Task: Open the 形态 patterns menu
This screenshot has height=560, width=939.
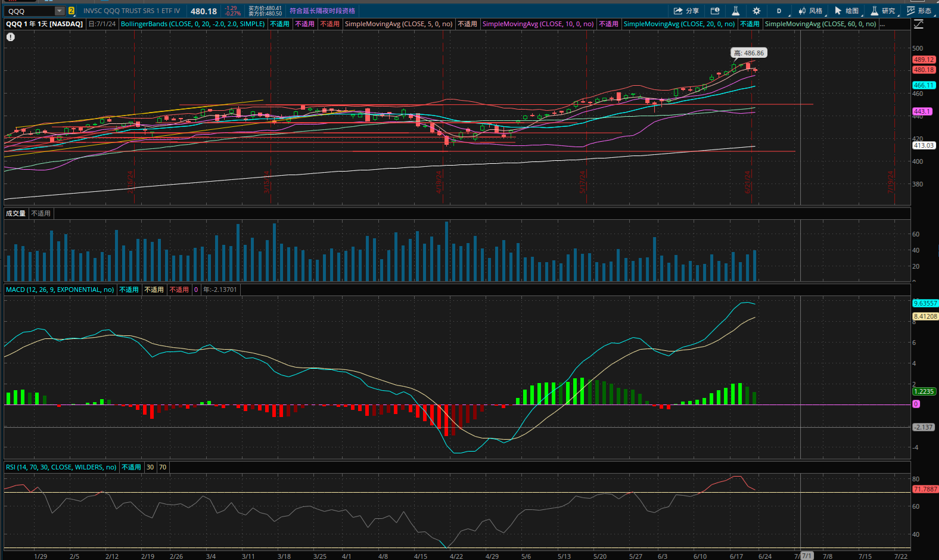Action: [x=919, y=11]
